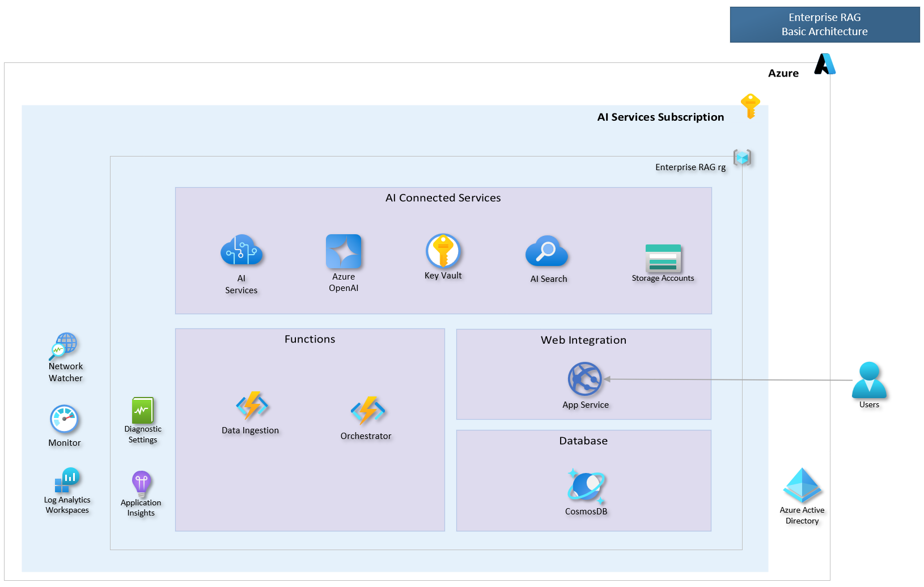
Task: Click the Azure Active Directory pyramid icon
Action: click(x=802, y=485)
